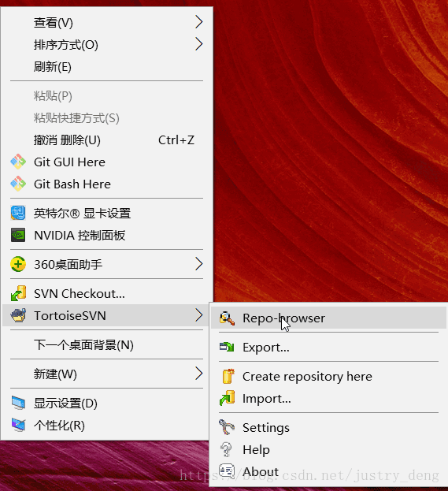This screenshot has height=491, width=448.
Task: Click the NVIDIA control panel icon
Action: tap(18, 235)
